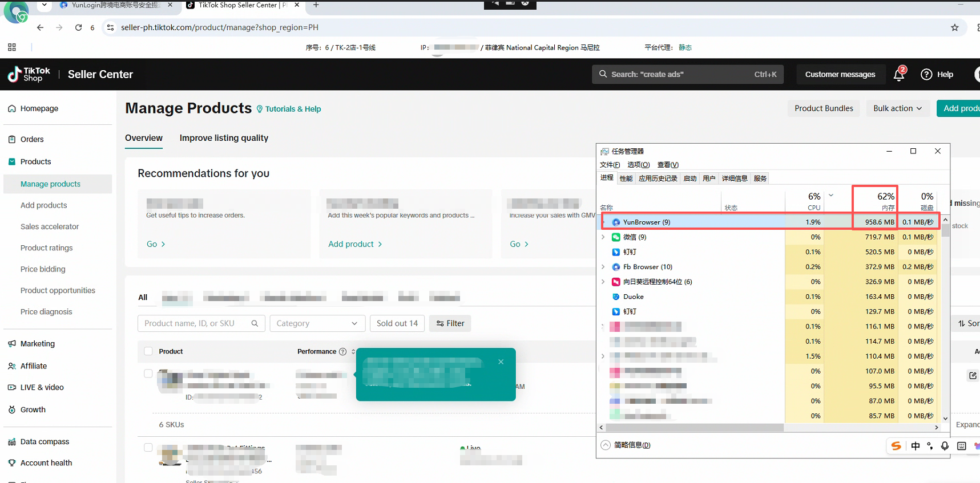Open the Bulk action dropdown
The image size is (980, 483).
[898, 108]
